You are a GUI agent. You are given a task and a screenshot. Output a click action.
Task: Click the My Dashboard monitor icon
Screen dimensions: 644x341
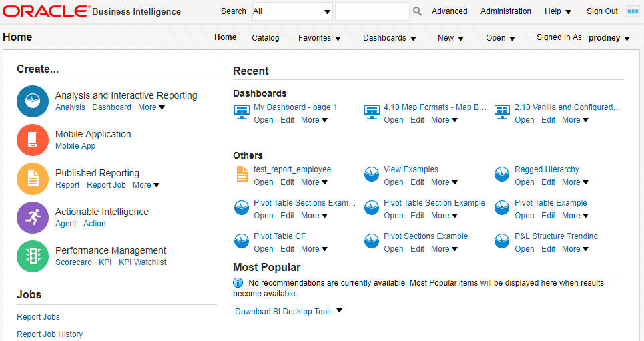point(242,112)
